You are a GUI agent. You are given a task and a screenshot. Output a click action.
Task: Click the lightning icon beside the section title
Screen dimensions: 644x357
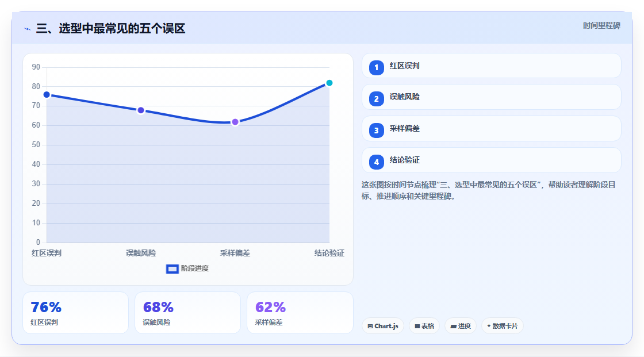(x=28, y=29)
